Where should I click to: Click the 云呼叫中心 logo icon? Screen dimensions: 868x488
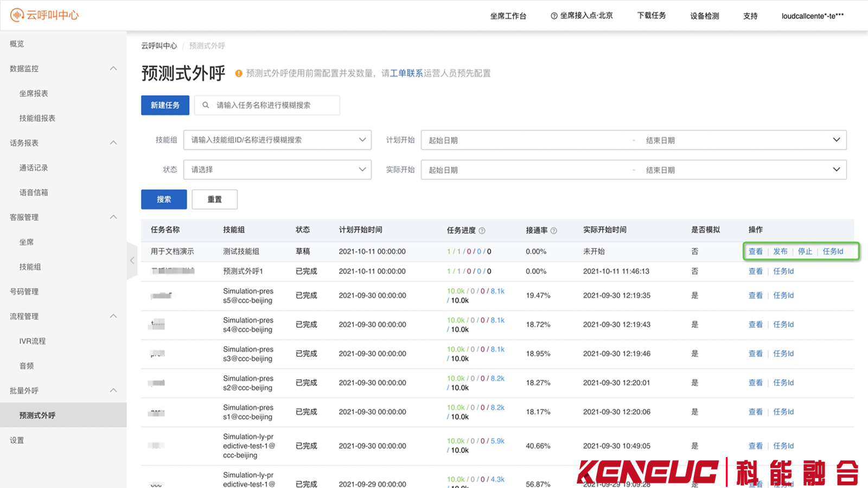[17, 15]
